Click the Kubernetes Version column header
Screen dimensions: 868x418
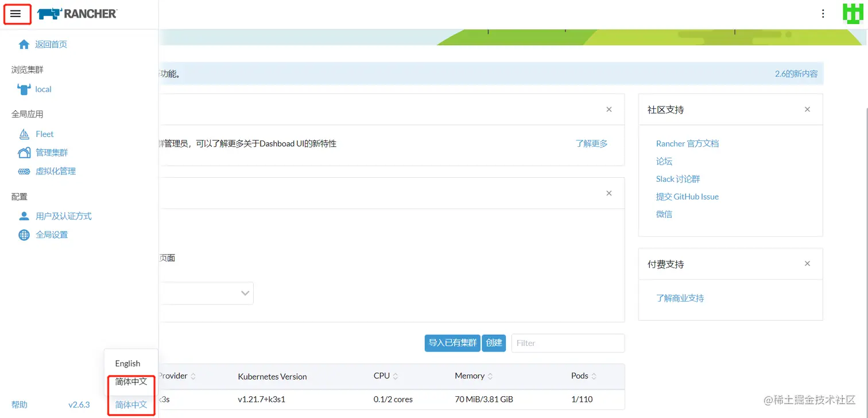tap(272, 377)
